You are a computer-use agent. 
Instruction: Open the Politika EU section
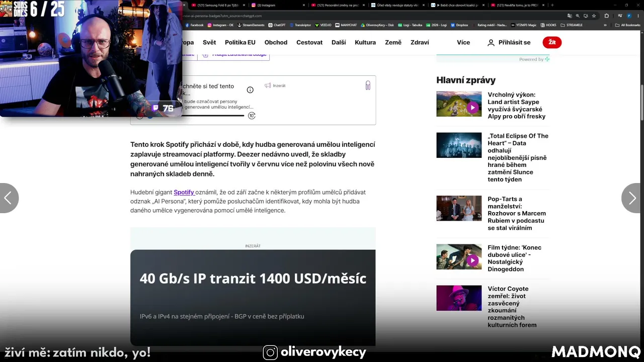coord(240,42)
